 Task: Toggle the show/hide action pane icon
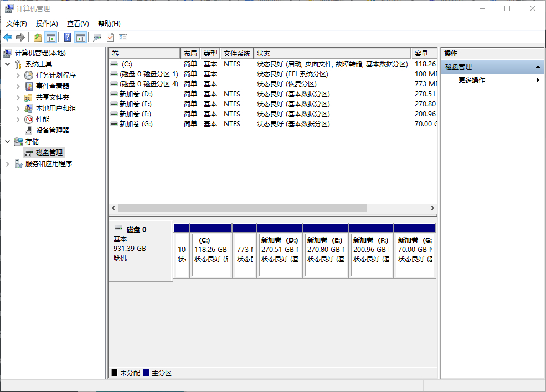coord(81,37)
